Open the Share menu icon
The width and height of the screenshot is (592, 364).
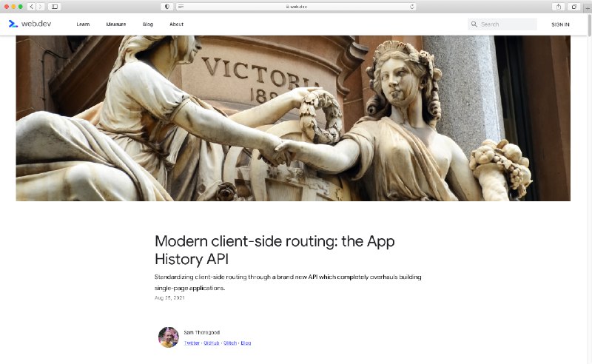[559, 7]
